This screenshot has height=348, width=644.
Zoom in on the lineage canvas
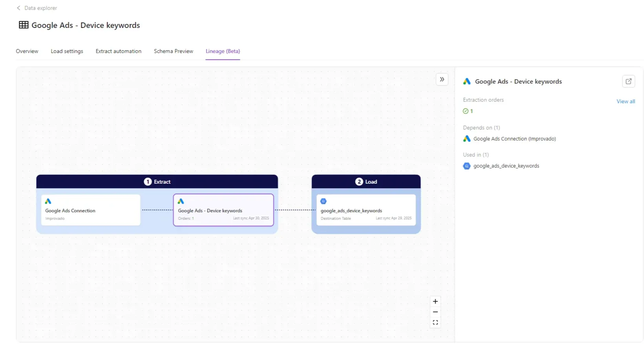[x=435, y=301]
